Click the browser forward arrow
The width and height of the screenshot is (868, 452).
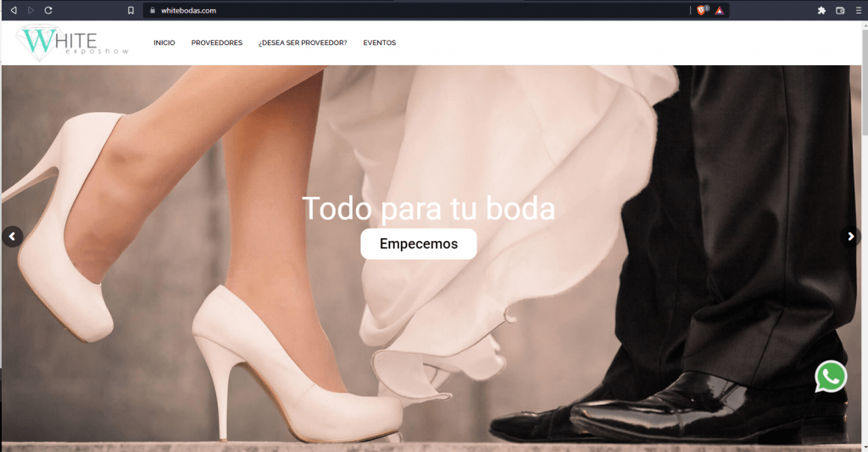31,10
